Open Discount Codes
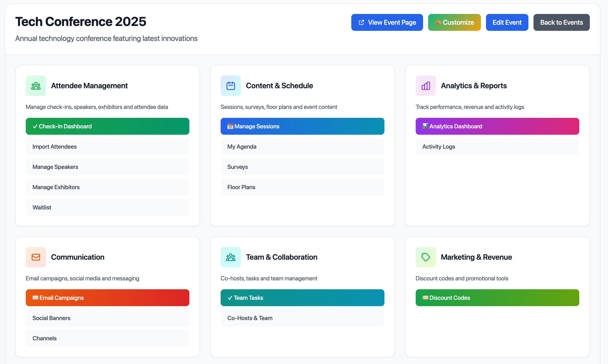Screen dimensions: 608x364 pos(497,298)
